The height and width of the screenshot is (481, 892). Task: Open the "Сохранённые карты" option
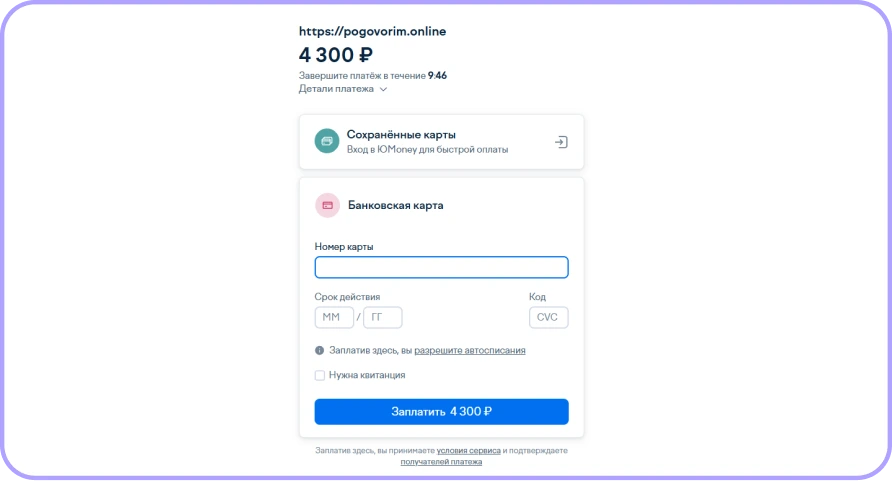point(401,134)
